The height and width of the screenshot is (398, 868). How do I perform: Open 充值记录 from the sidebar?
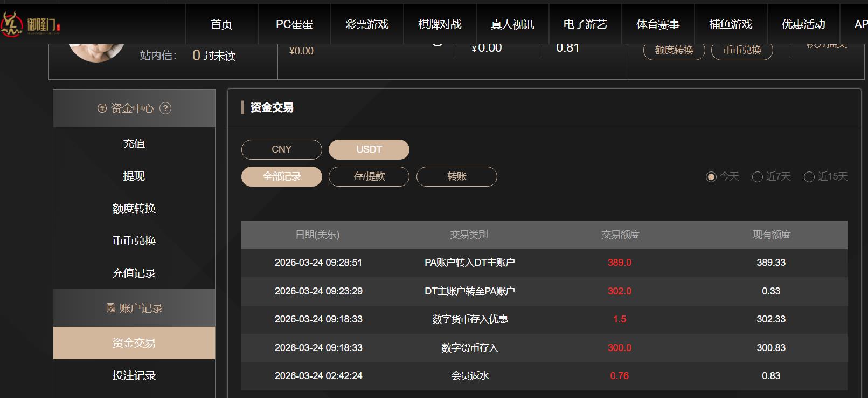point(134,273)
